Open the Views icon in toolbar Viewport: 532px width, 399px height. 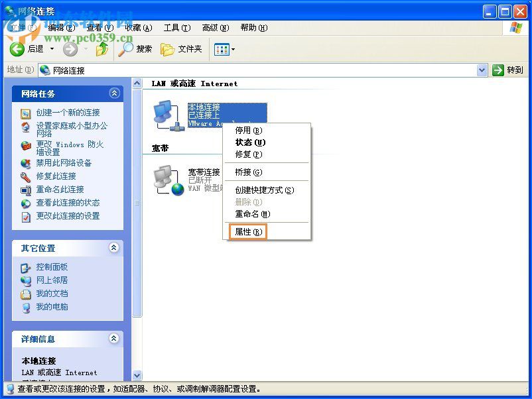[x=222, y=50]
